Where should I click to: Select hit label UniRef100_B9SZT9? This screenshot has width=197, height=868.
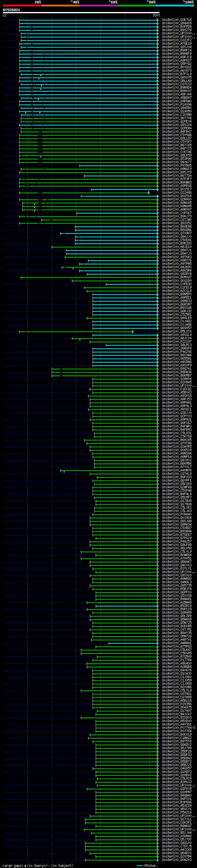click(177, 30)
